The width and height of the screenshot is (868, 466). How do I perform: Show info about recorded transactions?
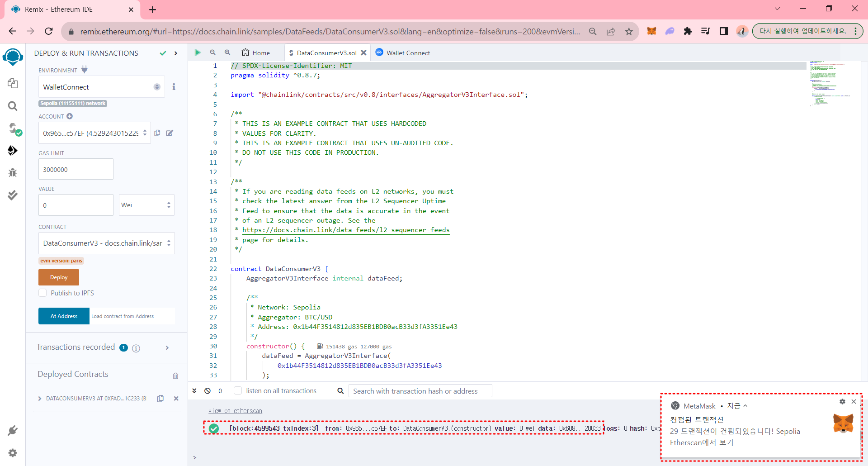[x=136, y=348]
